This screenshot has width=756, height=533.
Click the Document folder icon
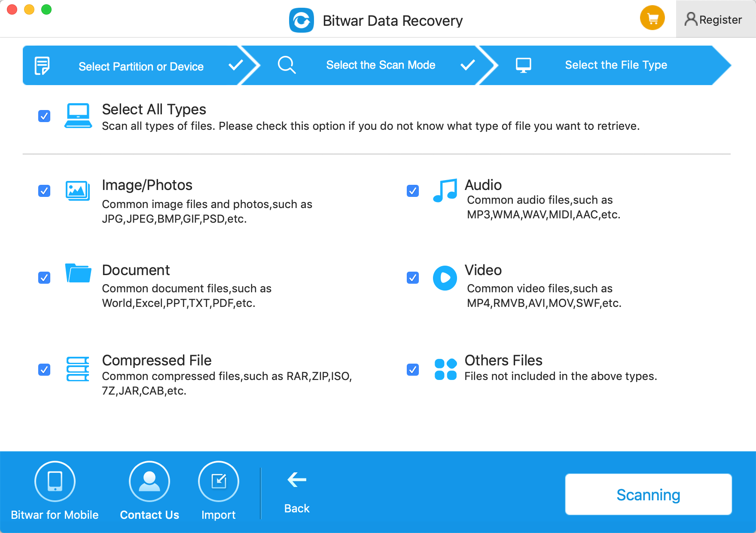[x=78, y=273]
